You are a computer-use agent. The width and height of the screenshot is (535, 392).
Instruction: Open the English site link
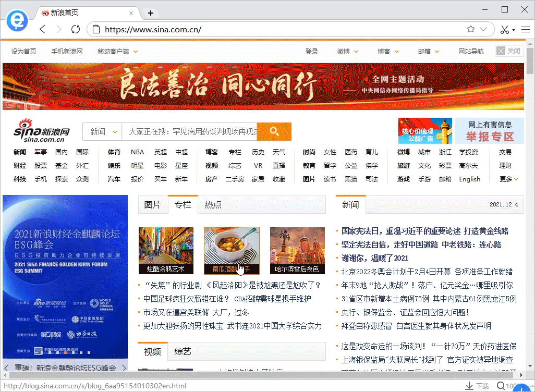point(469,179)
